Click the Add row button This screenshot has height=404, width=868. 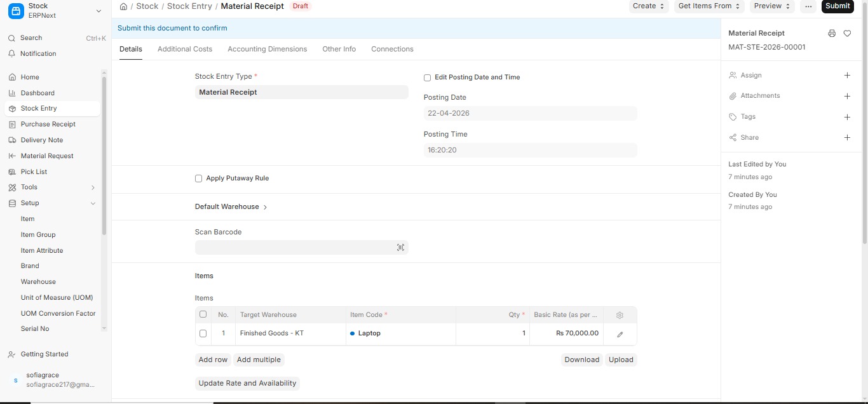tap(213, 360)
